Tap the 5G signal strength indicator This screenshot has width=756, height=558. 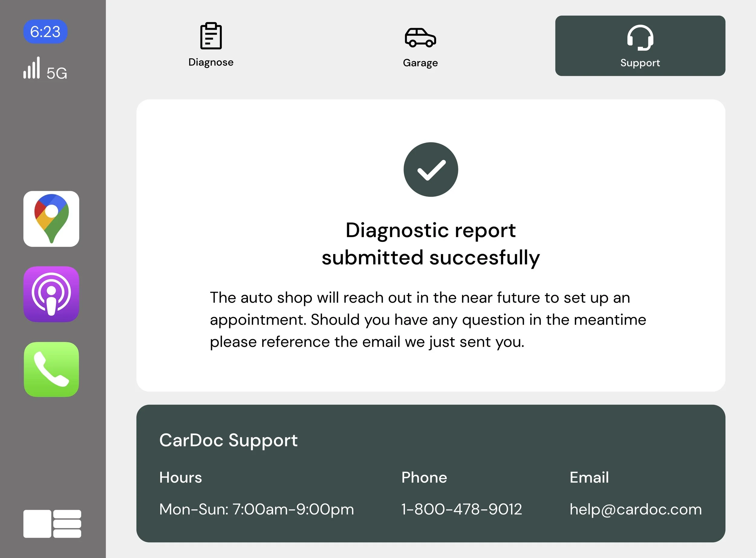click(x=45, y=69)
